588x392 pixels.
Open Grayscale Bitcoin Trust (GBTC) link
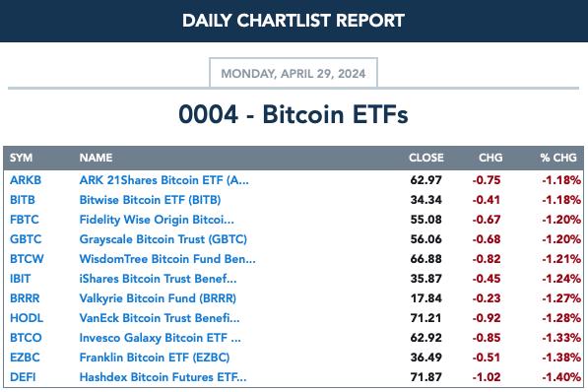(x=163, y=239)
